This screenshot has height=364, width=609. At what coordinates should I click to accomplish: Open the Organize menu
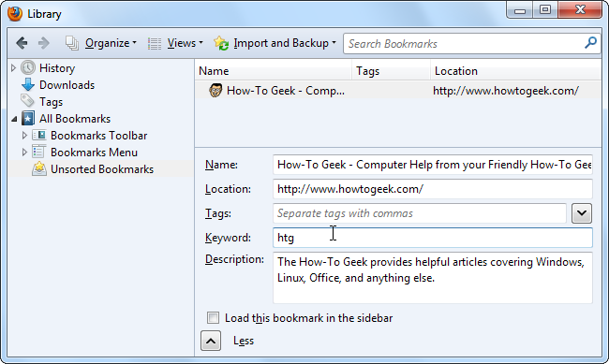pyautogui.click(x=111, y=43)
